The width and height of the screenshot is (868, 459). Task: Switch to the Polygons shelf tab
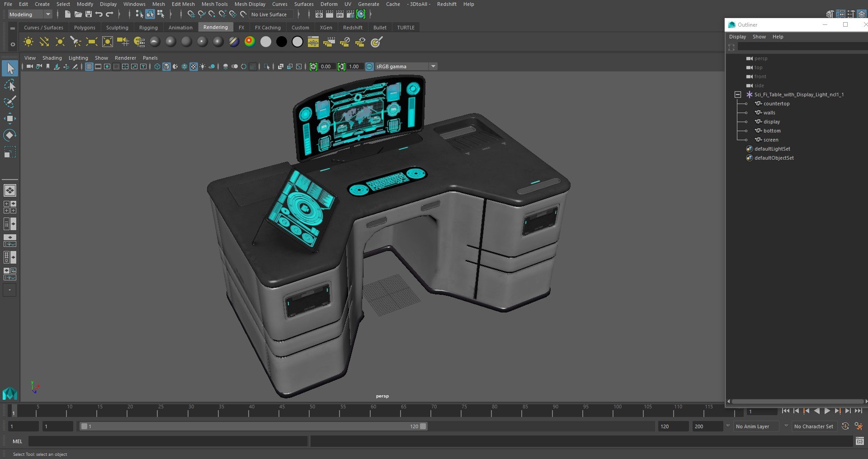pyautogui.click(x=85, y=28)
